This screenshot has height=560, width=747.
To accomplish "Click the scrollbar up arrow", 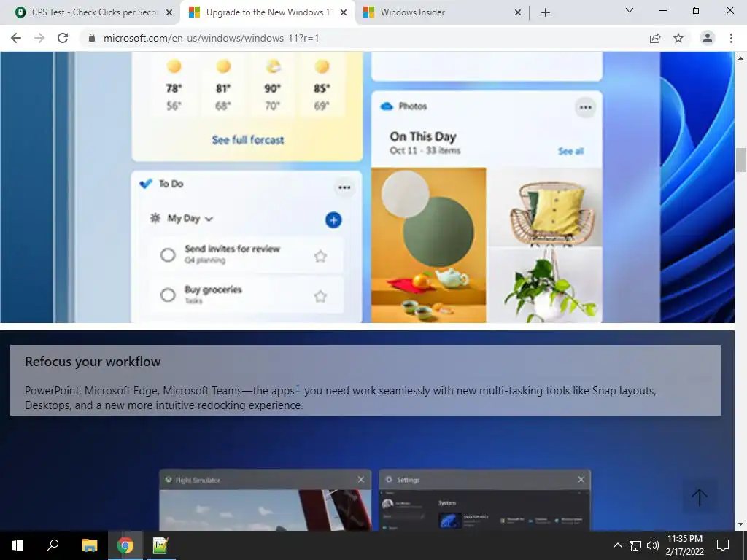I will [741, 58].
